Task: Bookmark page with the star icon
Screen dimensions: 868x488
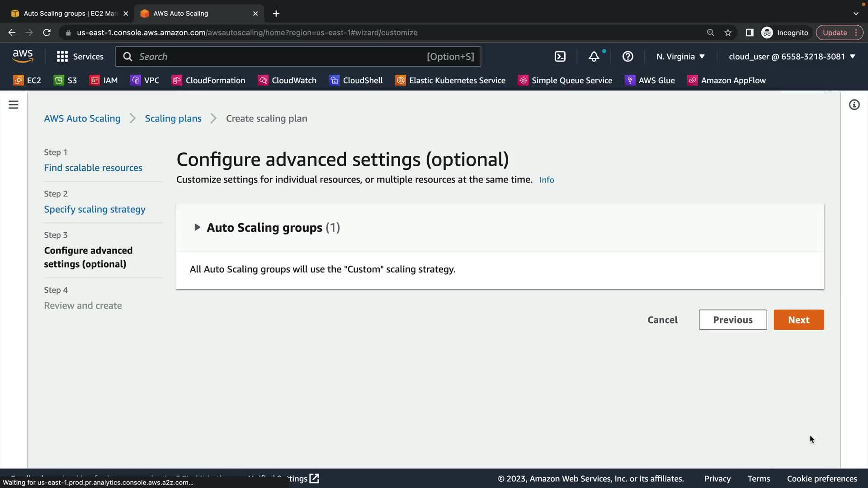Action: [728, 33]
